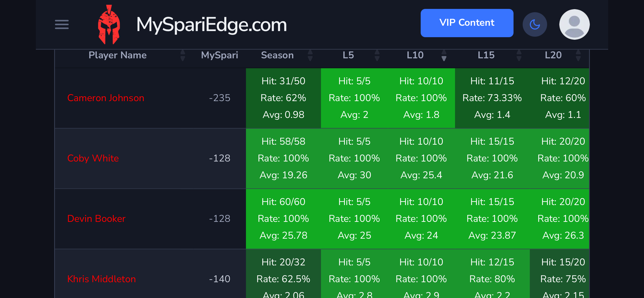Open the user profile avatar
This screenshot has height=298, width=644.
click(x=574, y=24)
